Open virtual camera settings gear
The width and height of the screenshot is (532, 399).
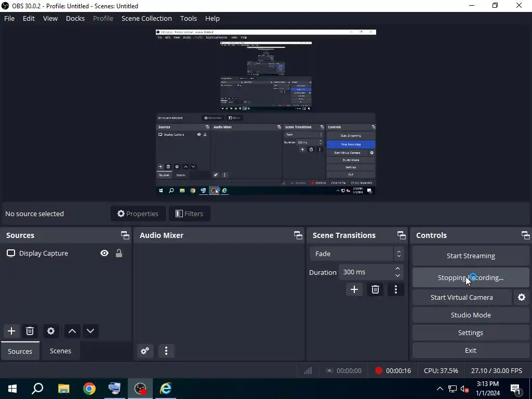522,297
